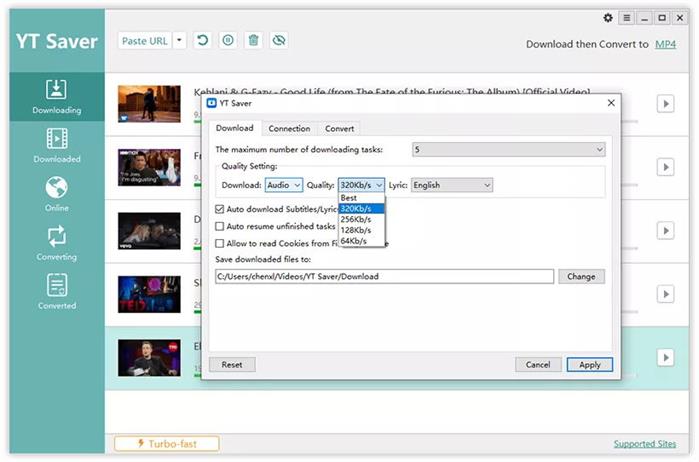Image resolution: width=699 pixels, height=462 pixels.
Task: Play the Kehlani Good Life video item
Action: click(665, 104)
